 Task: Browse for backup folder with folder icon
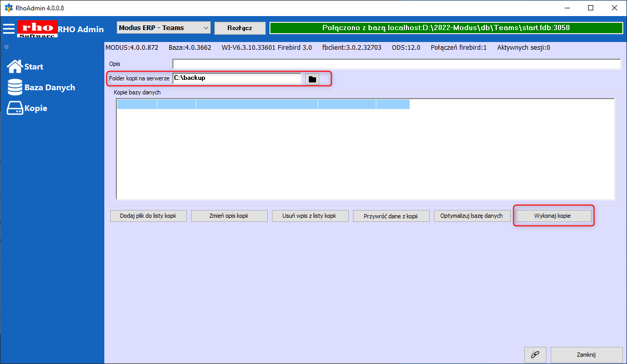(x=312, y=79)
